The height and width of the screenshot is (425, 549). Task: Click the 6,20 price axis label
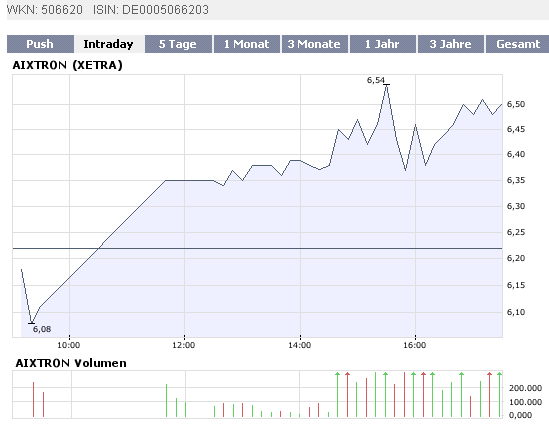click(516, 258)
